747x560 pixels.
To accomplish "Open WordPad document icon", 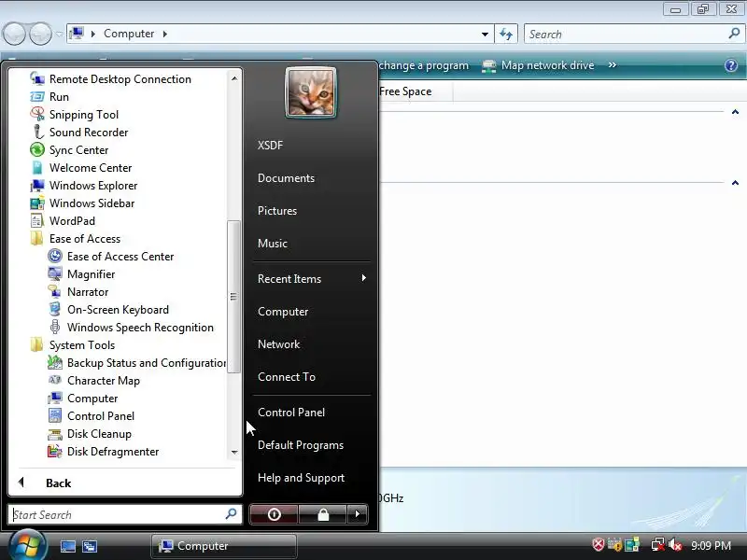I will 37,220.
